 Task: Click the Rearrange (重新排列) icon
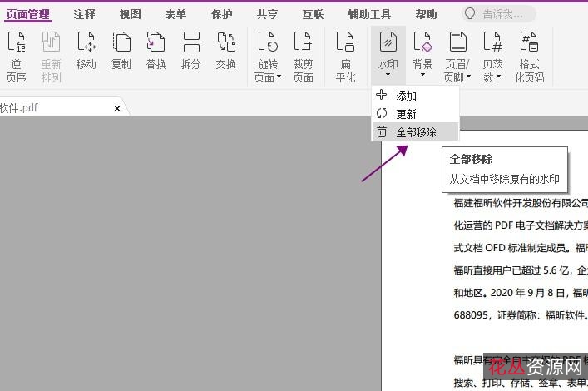(x=51, y=42)
